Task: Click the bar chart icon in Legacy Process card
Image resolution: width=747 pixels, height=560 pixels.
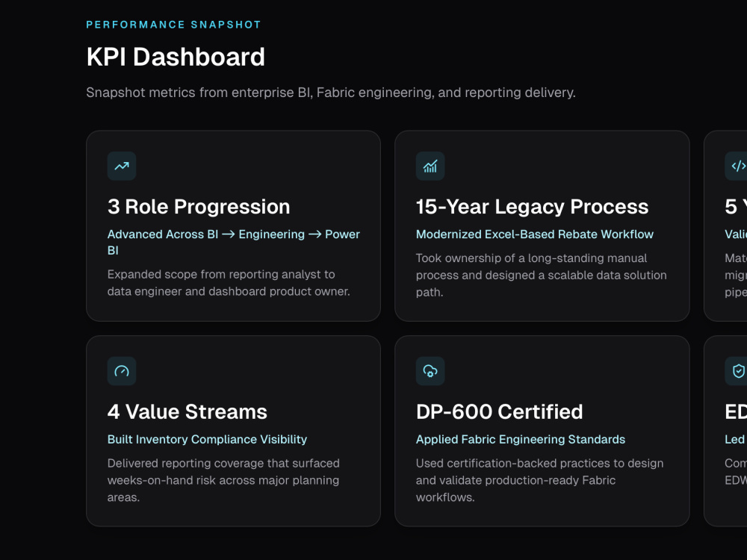Action: click(430, 167)
